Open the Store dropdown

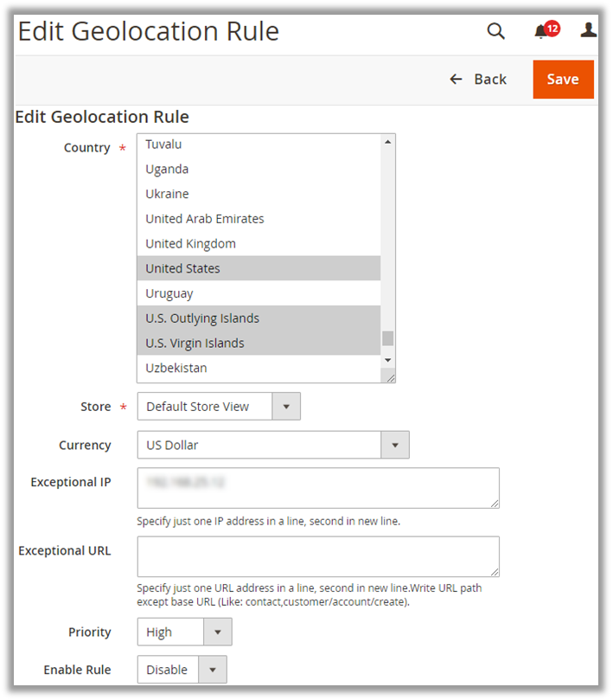[x=219, y=406]
